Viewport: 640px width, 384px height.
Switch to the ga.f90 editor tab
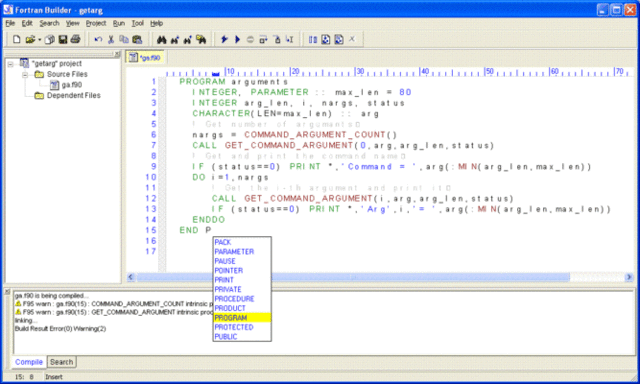(145, 58)
